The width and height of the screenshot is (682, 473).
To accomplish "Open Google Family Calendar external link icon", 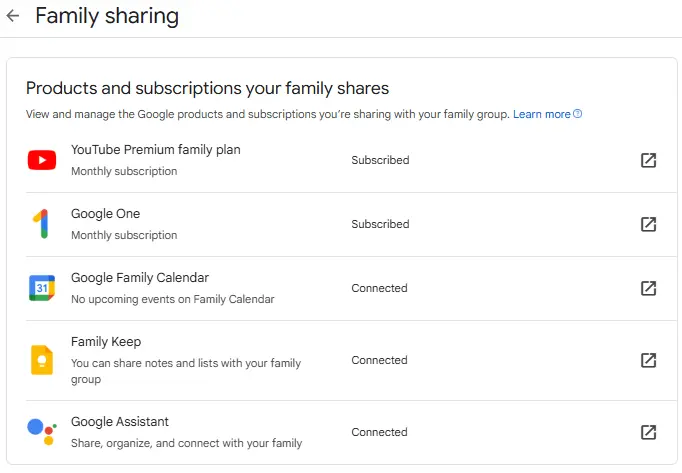I will click(648, 288).
